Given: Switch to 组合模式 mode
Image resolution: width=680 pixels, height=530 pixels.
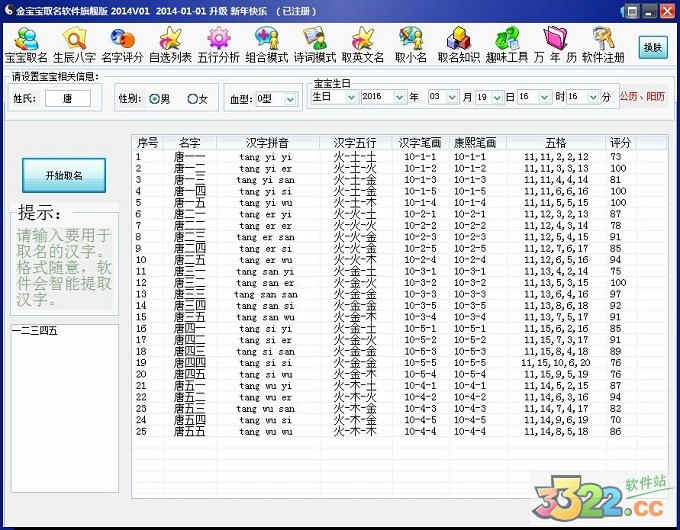Looking at the screenshot, I should coord(267,45).
